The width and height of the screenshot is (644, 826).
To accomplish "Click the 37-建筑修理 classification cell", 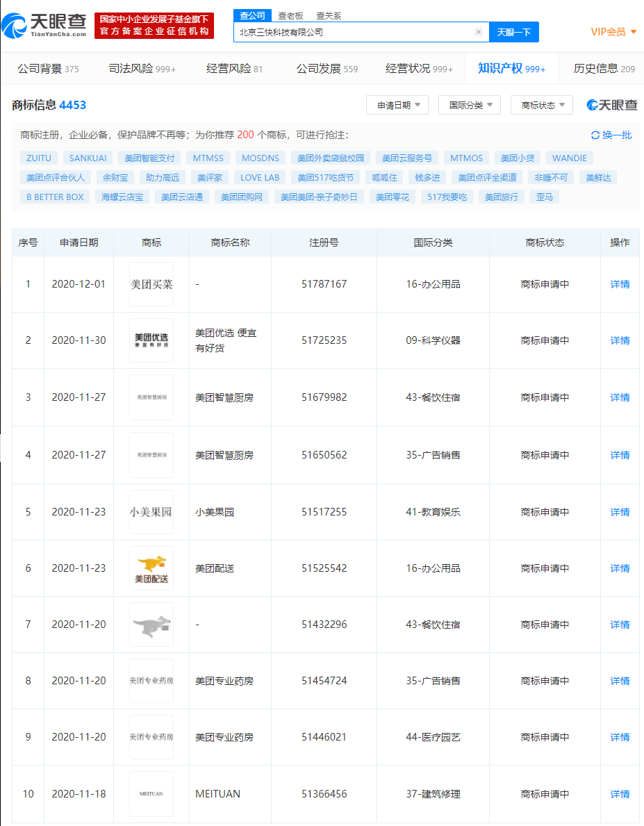I will [434, 795].
